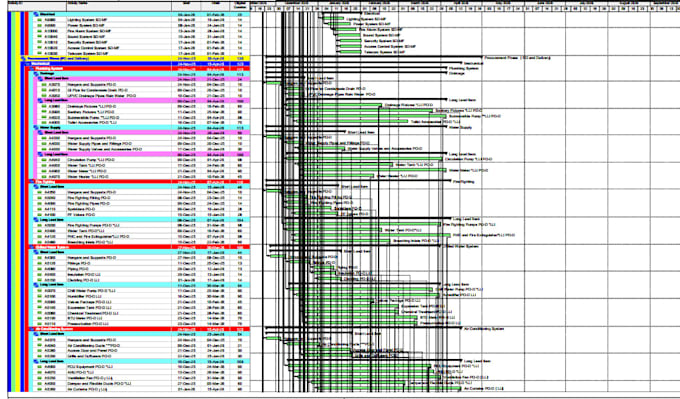Select 'Humidifier PO-D LLI' activity name

click(84, 297)
